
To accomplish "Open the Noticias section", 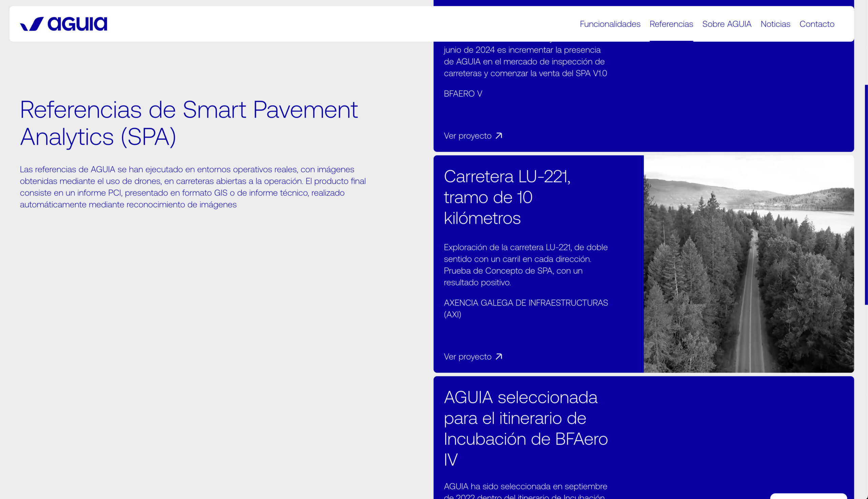I will click(x=775, y=24).
